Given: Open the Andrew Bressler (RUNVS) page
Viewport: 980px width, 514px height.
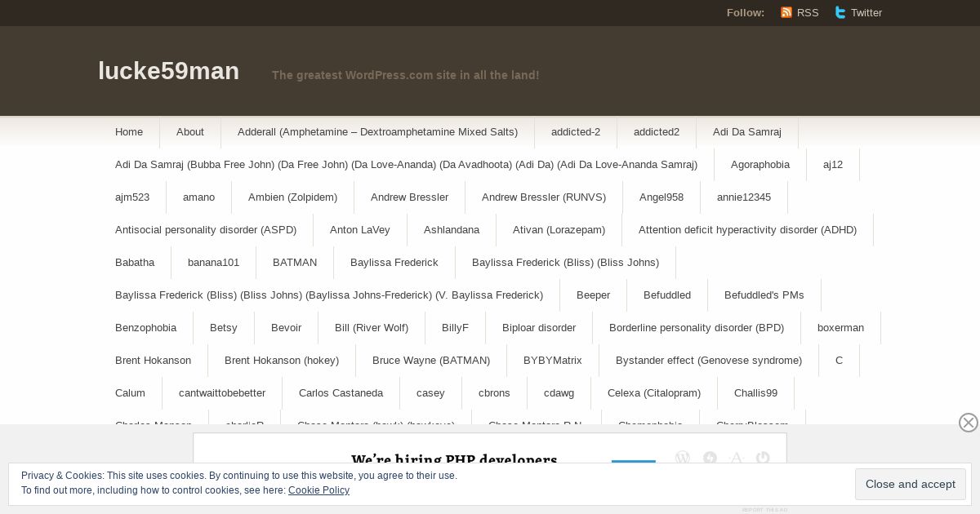Looking at the screenshot, I should tap(544, 197).
